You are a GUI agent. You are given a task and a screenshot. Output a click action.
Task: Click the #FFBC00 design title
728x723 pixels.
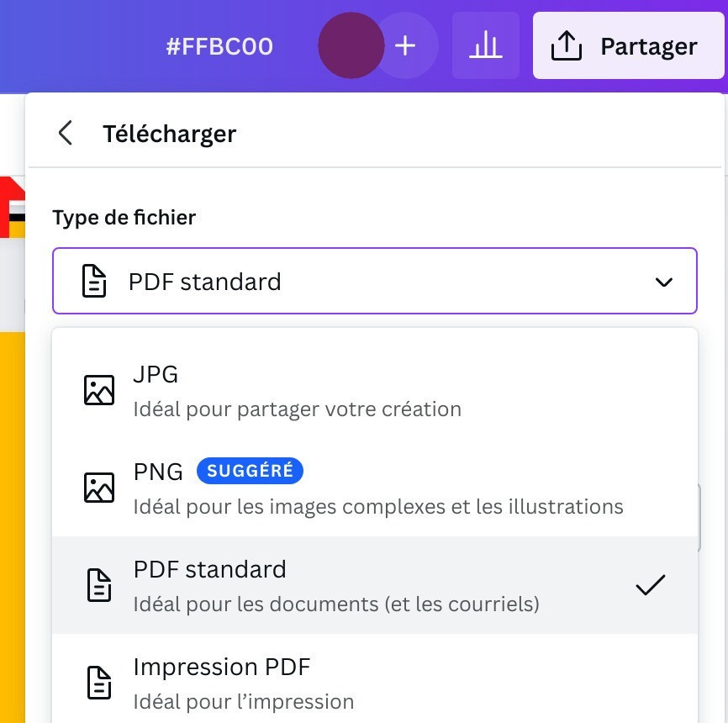click(219, 46)
